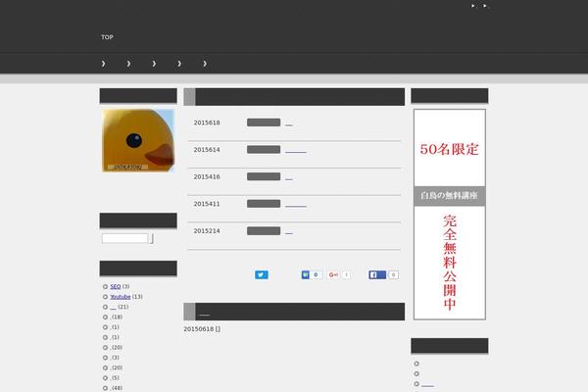Click the date text 2015618

pos(207,122)
